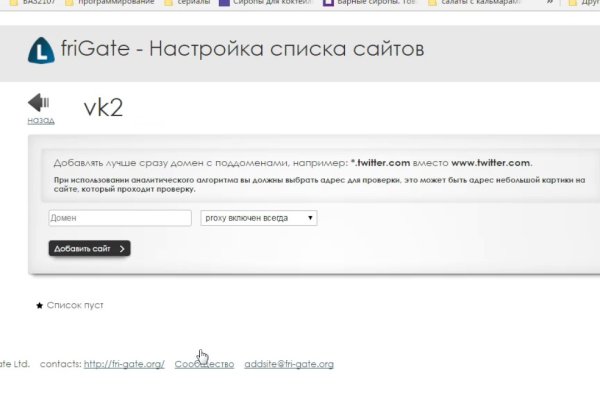This screenshot has width=600, height=400.
Task: Expand the bookmarks overflow chevron
Action: pos(550,4)
